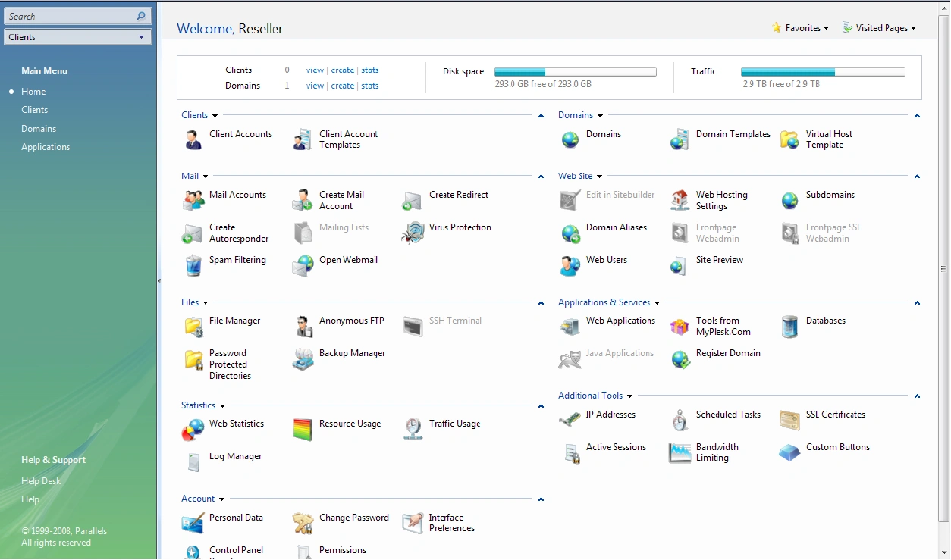
Task: Click the view link for Domains
Action: 315,86
